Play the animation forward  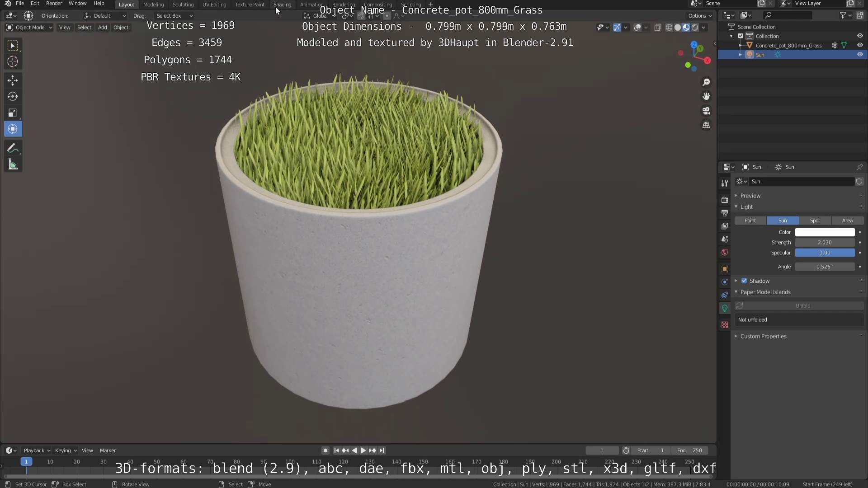[363, 450]
